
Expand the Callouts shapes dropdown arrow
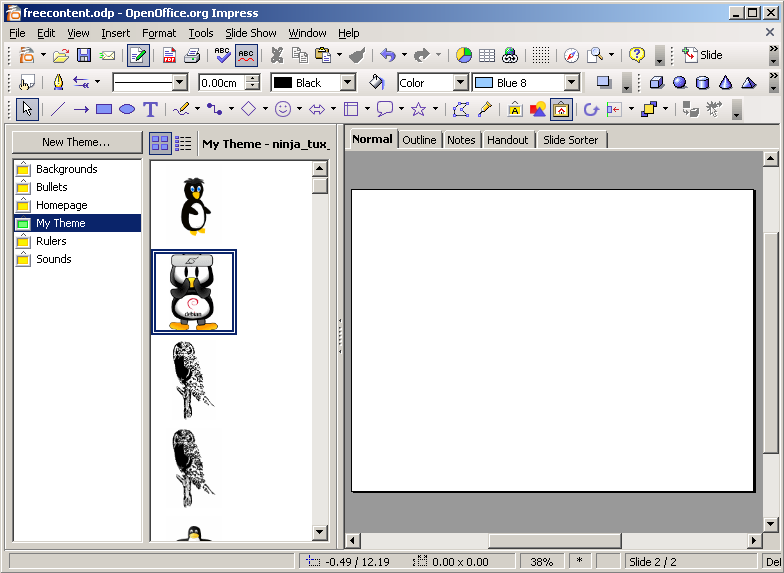pyautogui.click(x=402, y=109)
